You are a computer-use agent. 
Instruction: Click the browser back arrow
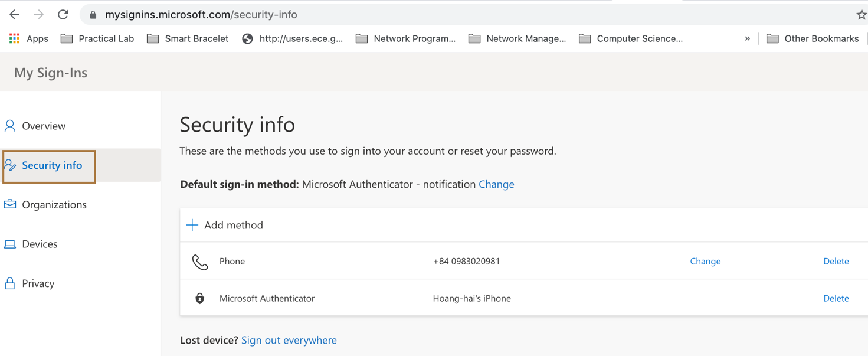coord(14,15)
